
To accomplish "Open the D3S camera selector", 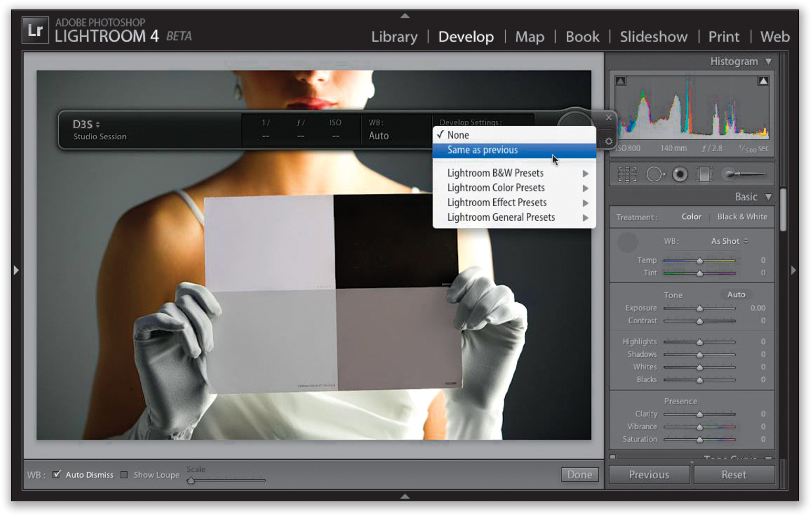I will (86, 125).
